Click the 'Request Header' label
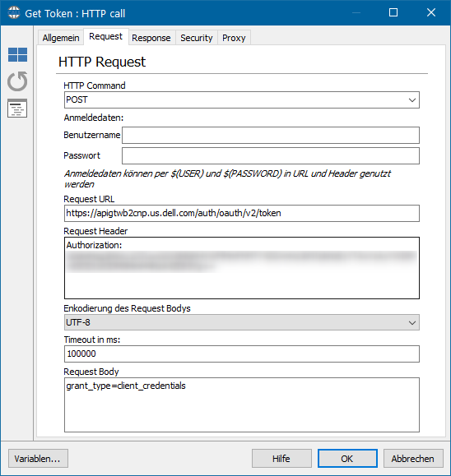 (x=95, y=231)
